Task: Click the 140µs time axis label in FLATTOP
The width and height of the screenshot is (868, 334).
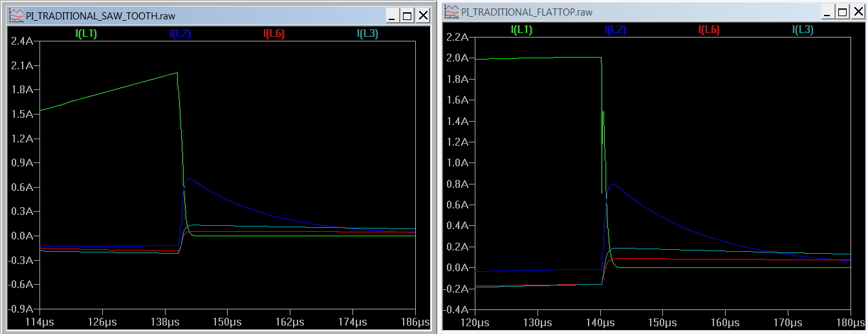Action: tap(600, 322)
